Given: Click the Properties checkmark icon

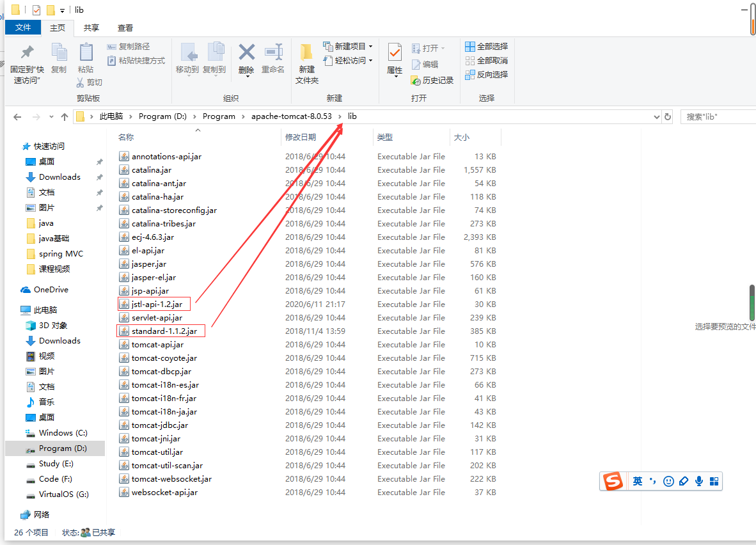Looking at the screenshot, I should coord(395,52).
